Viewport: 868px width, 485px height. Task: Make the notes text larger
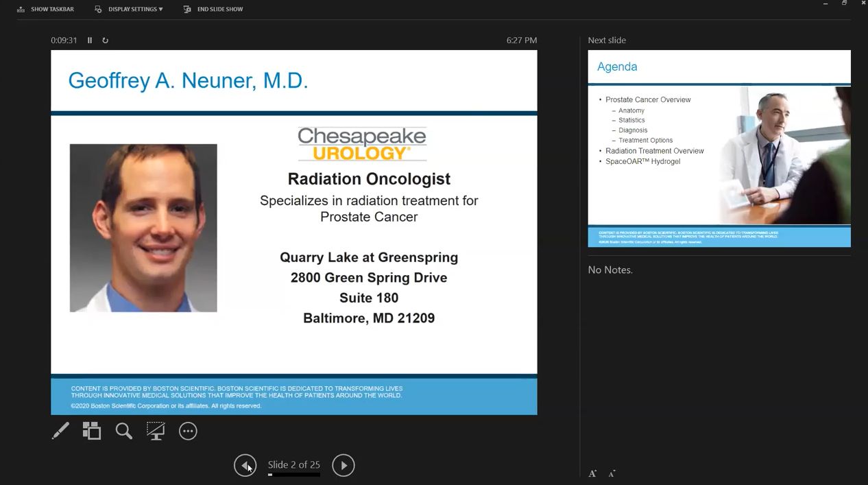(592, 473)
